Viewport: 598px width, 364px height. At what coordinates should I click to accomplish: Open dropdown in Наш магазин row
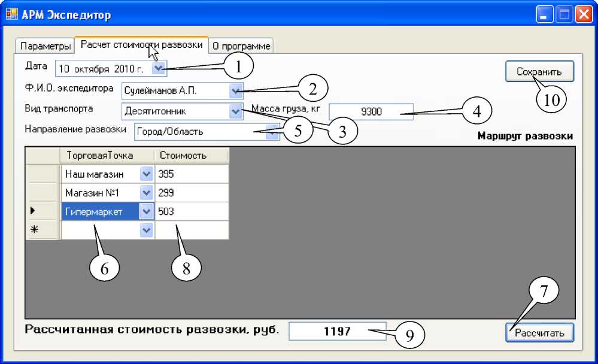(x=147, y=174)
